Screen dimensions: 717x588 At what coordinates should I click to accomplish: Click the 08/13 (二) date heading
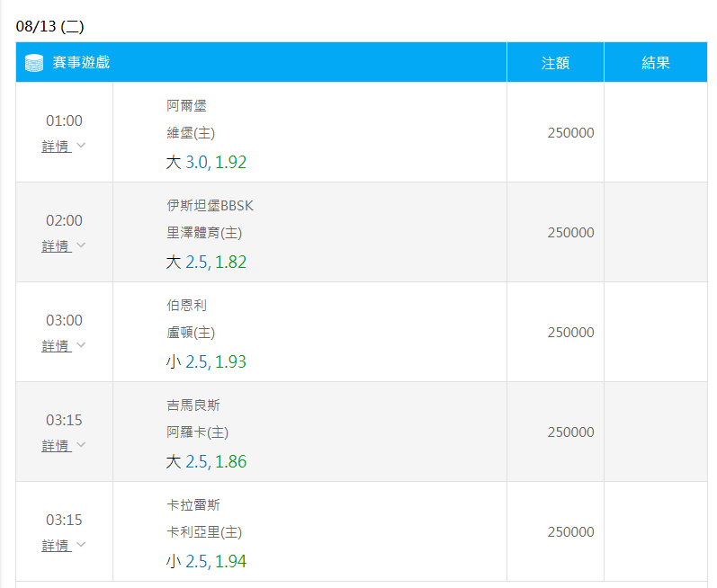tap(49, 26)
